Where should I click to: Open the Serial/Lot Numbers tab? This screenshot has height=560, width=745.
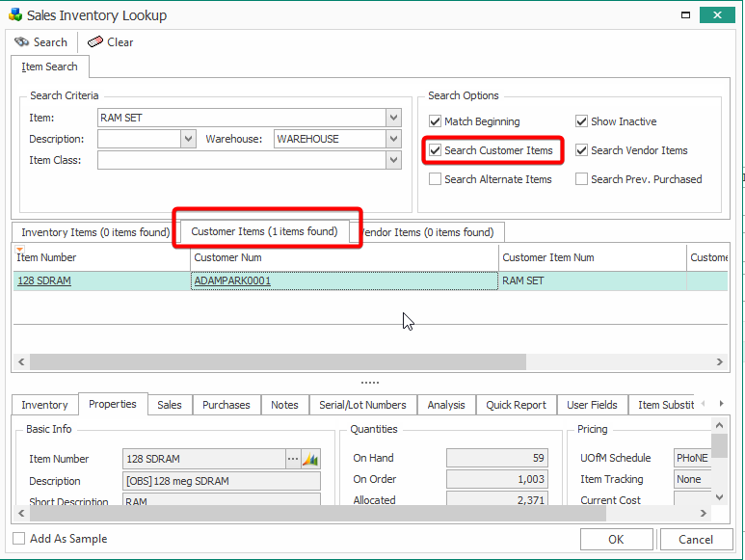coord(363,405)
